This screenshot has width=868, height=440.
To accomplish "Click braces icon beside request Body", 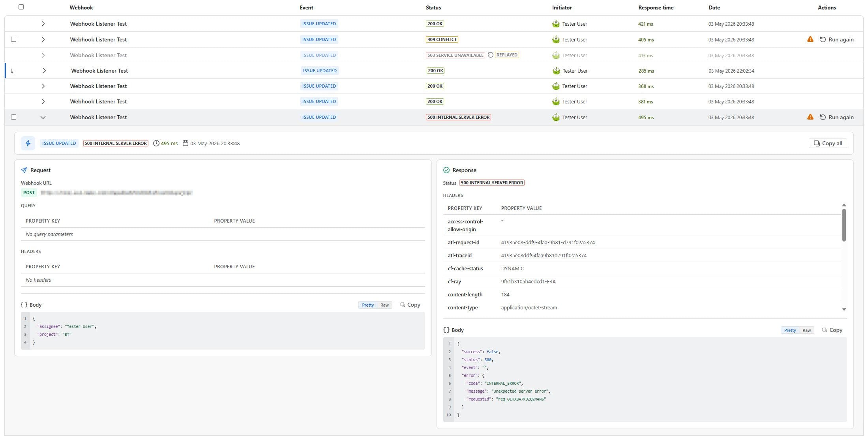I will click(24, 305).
